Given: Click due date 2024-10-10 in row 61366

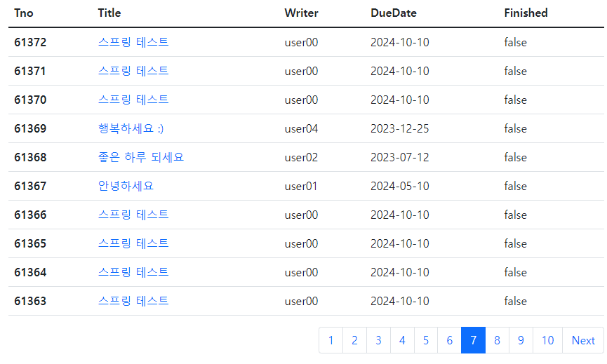Looking at the screenshot, I should click(x=399, y=215).
